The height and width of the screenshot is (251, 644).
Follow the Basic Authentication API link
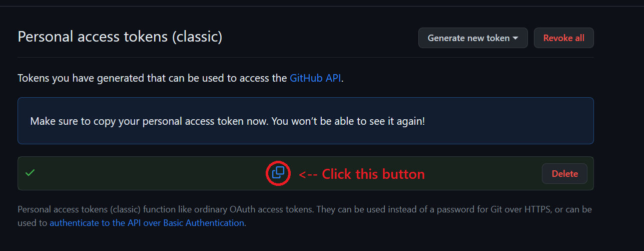[x=147, y=223]
